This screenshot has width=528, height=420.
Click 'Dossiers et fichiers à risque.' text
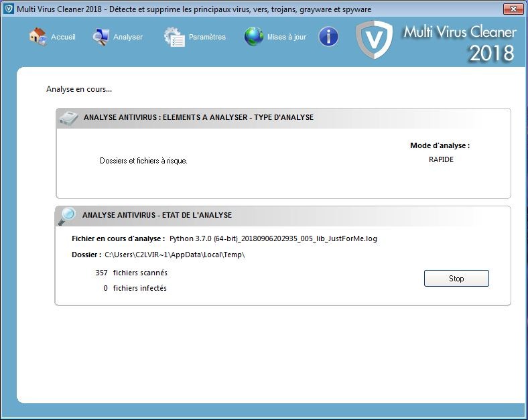point(143,161)
